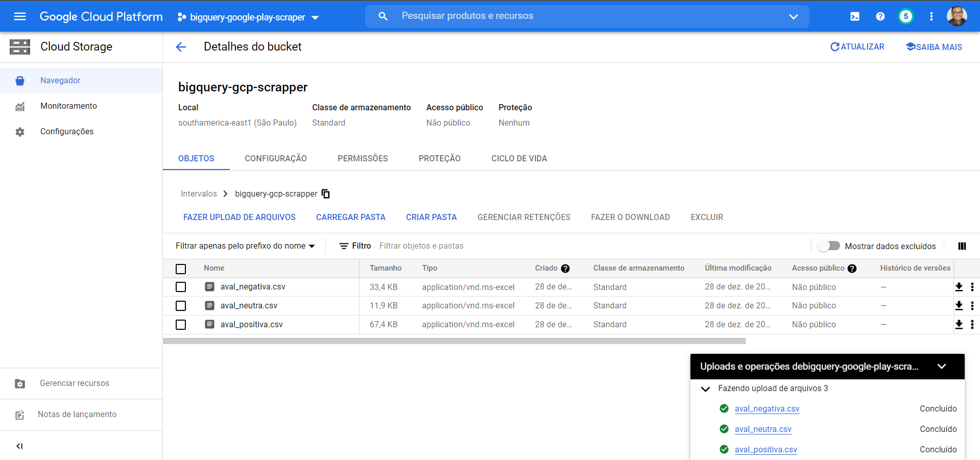Click CARREGAR PASTA button
The height and width of the screenshot is (460, 980).
click(351, 217)
